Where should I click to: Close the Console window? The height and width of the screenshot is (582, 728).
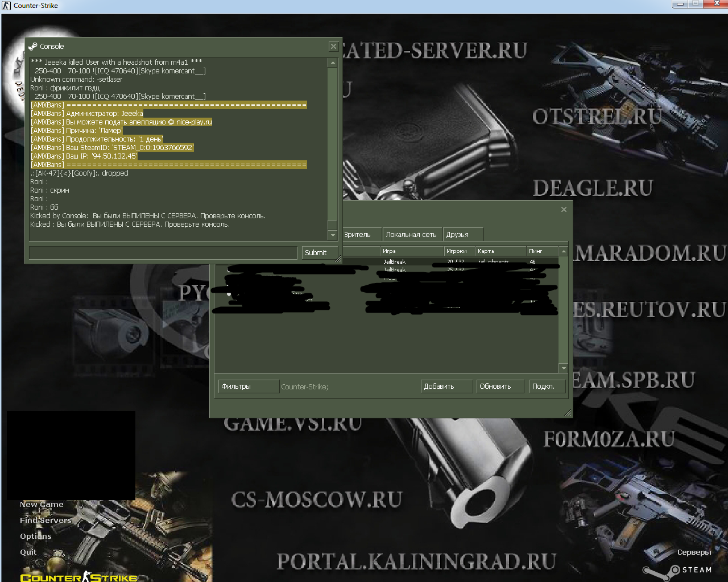[333, 47]
